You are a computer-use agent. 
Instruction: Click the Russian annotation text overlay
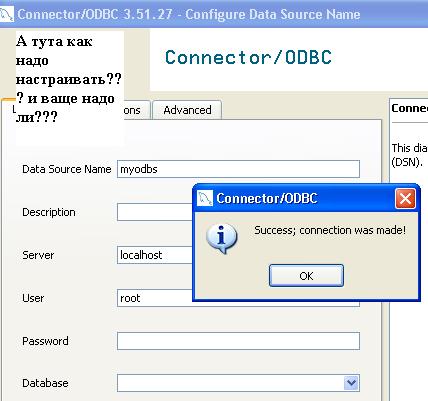pyautogui.click(x=69, y=79)
